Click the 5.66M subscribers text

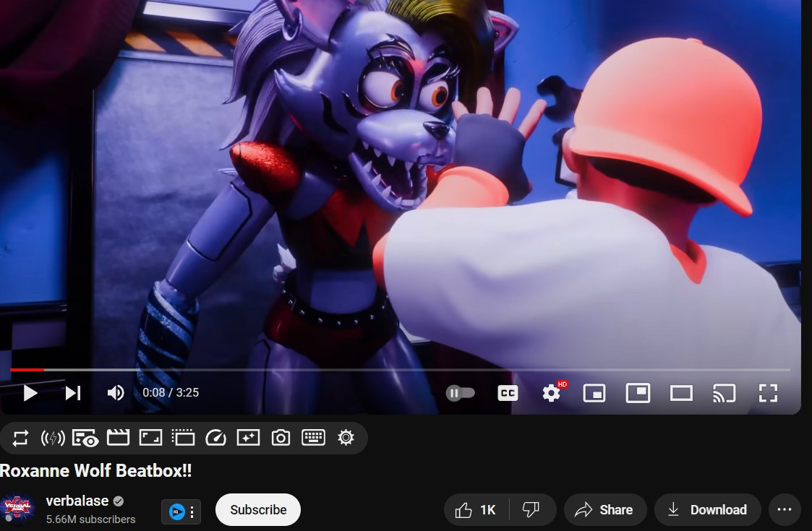coord(90,519)
